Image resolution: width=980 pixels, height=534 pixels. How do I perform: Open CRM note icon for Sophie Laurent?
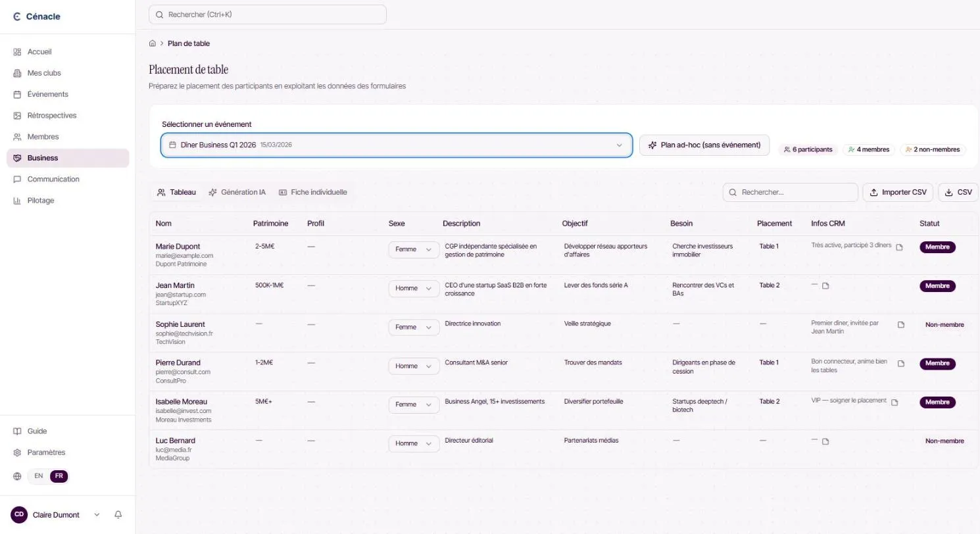[x=901, y=325]
